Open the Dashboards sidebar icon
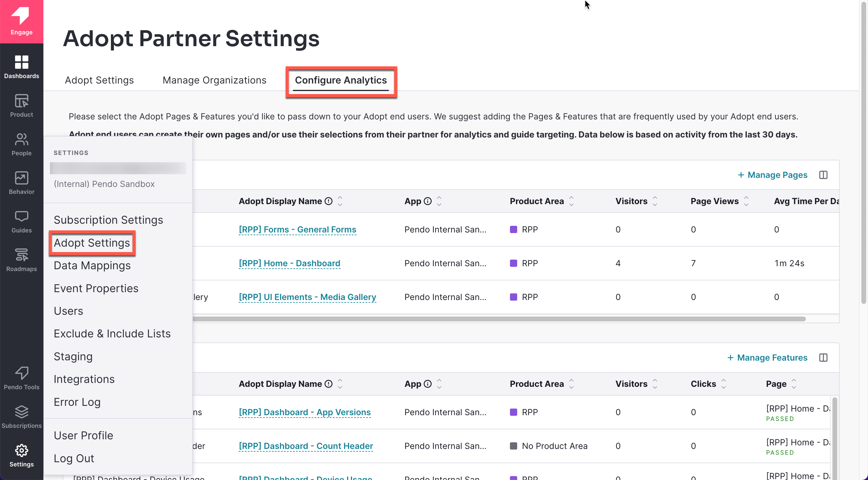Image resolution: width=868 pixels, height=480 pixels. click(x=22, y=67)
